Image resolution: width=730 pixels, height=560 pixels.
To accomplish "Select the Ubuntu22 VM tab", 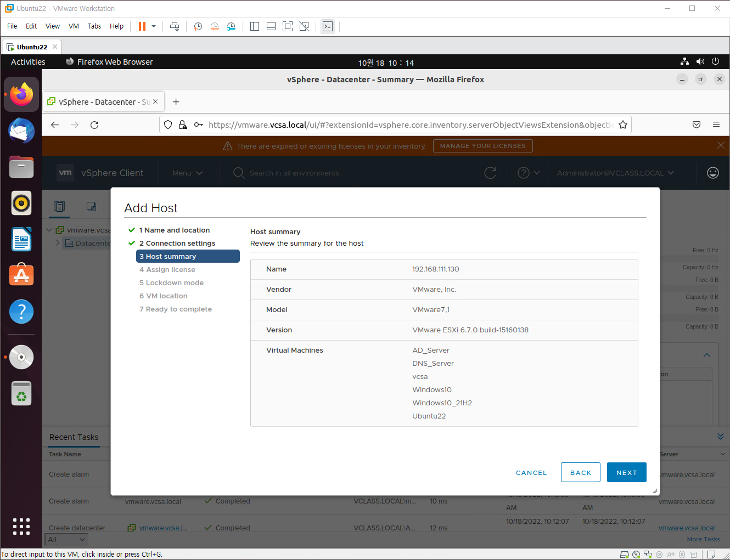I will coord(31,47).
